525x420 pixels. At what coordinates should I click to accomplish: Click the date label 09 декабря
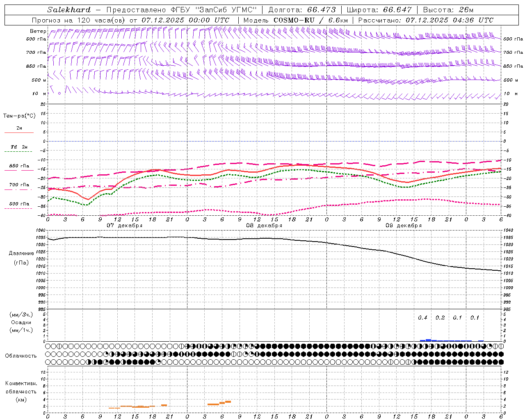click(404, 226)
